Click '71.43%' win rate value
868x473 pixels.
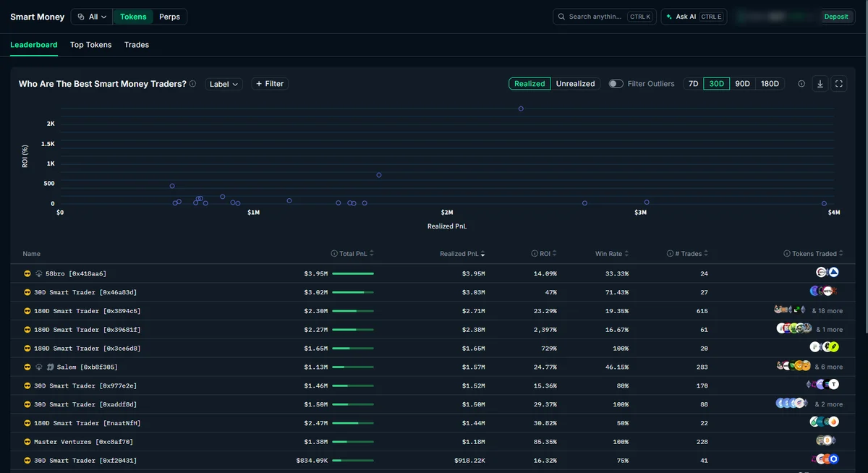(x=616, y=292)
